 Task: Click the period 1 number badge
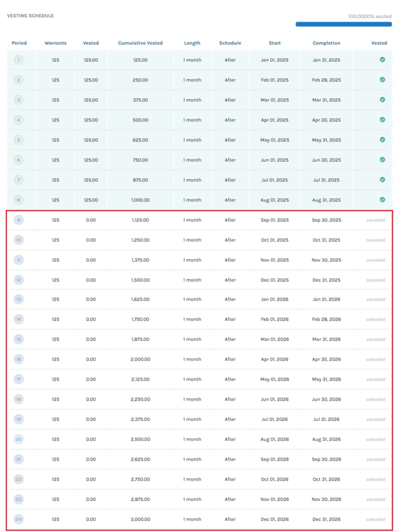(19, 60)
